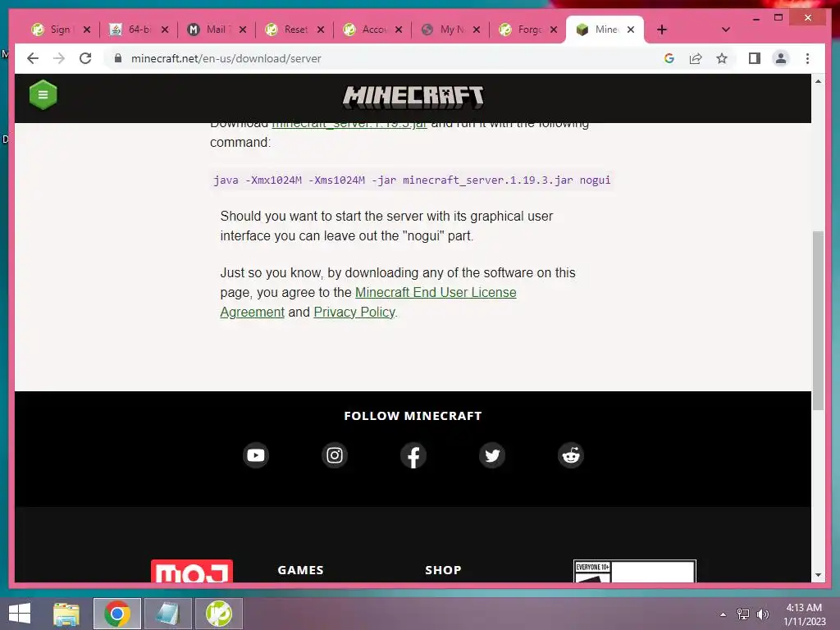Close the Mail tab
Viewport: 840px width, 630px height.
click(x=243, y=30)
